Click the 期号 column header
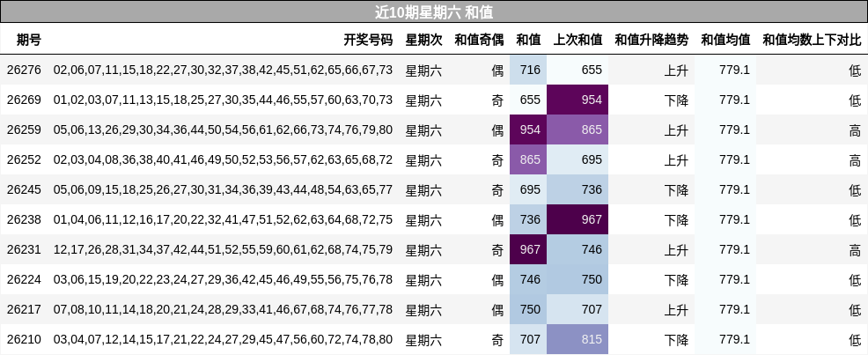Viewport: 868px width, 355px height. 29,40
